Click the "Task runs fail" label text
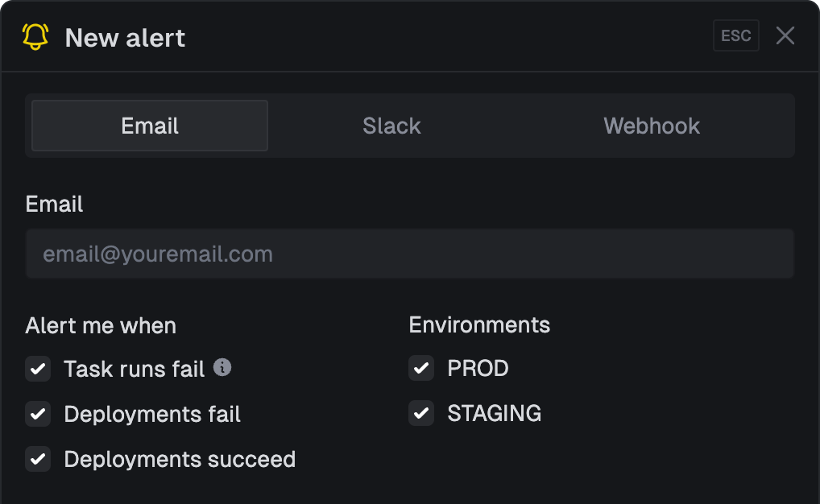The width and height of the screenshot is (820, 504). coord(135,369)
